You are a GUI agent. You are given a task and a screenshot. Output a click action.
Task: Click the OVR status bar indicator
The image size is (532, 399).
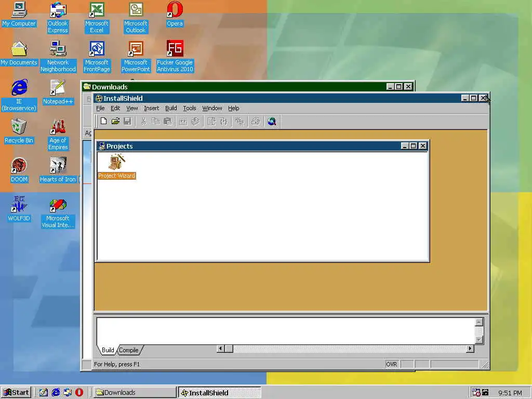pyautogui.click(x=391, y=364)
